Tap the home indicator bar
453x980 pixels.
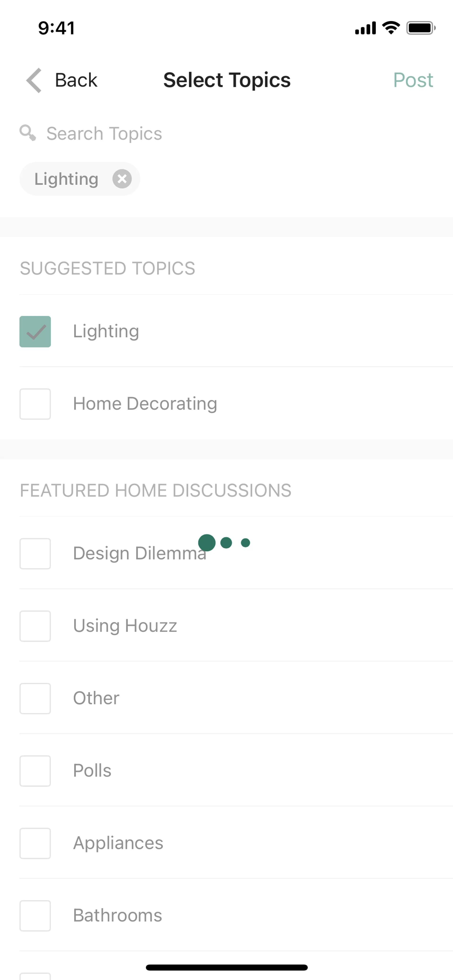tap(226, 967)
